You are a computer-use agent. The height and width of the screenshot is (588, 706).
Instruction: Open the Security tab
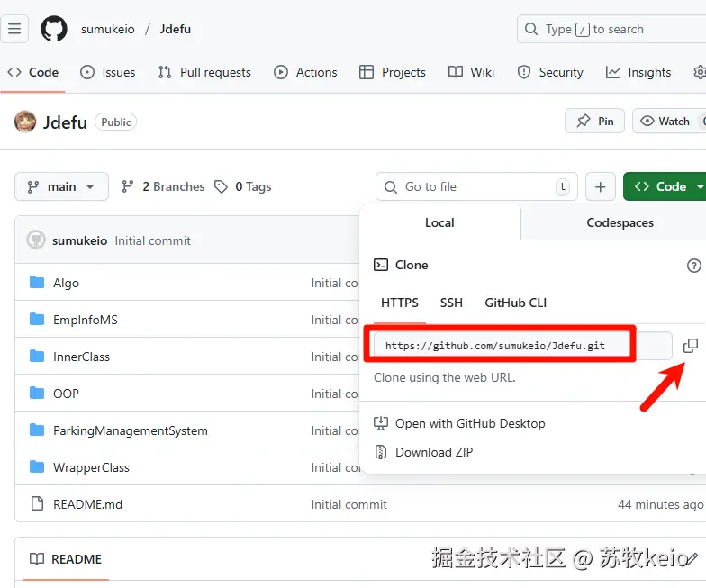pyautogui.click(x=550, y=72)
